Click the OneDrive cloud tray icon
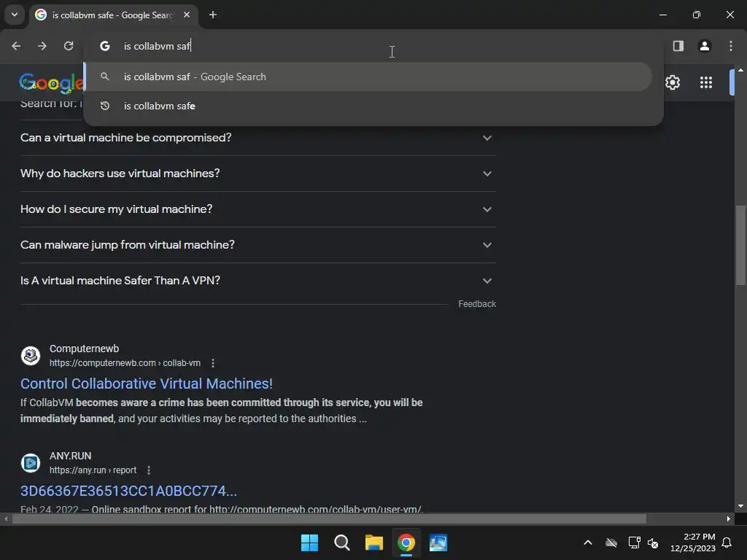The width and height of the screenshot is (747, 560). point(611,542)
